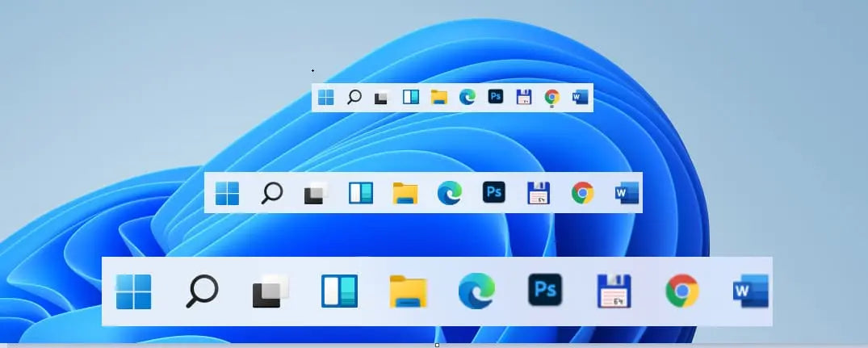Open Search on the medium-sized taskbar
Viewport: 868px width, 348px height.
pos(272,193)
